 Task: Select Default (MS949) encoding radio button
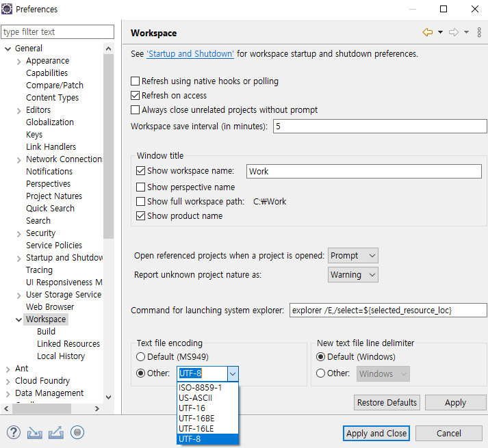click(141, 357)
